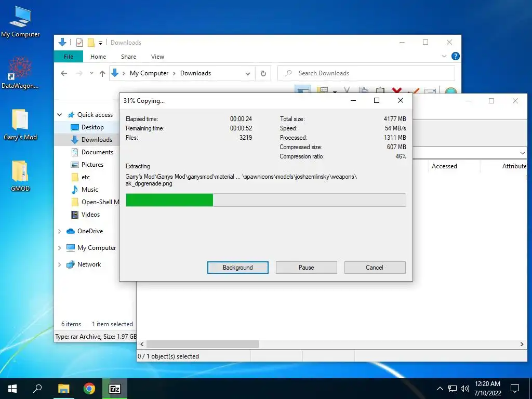Select the GMOD desktop folder
This screenshot has height=399, width=532.
coord(20,176)
